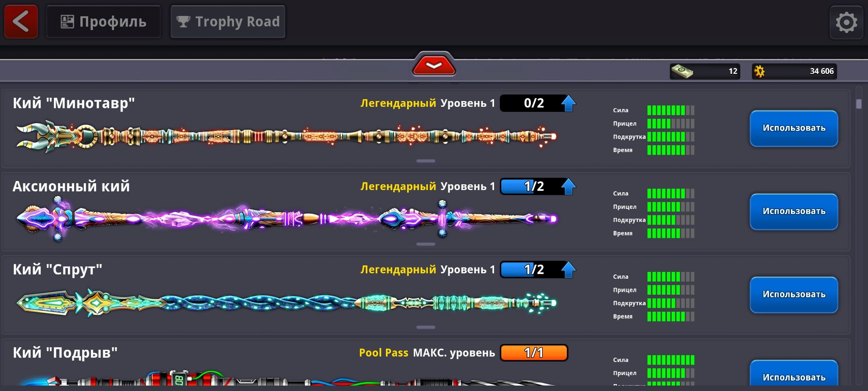Screen dimensions: 868x391
Task: Tap upgrade arrow for Кий "Спрут"
Action: pyautogui.click(x=569, y=270)
